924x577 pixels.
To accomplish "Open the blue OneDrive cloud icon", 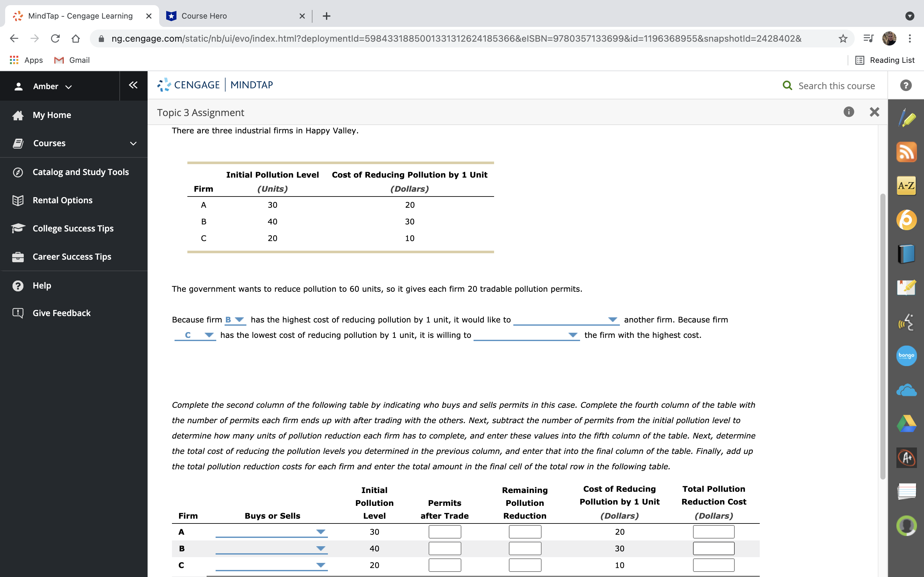I will (906, 390).
